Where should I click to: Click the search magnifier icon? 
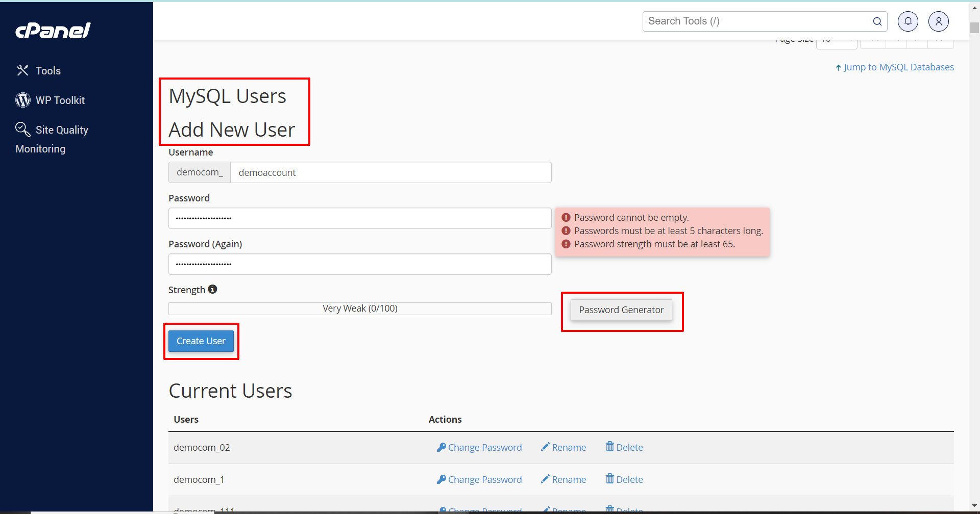click(877, 21)
